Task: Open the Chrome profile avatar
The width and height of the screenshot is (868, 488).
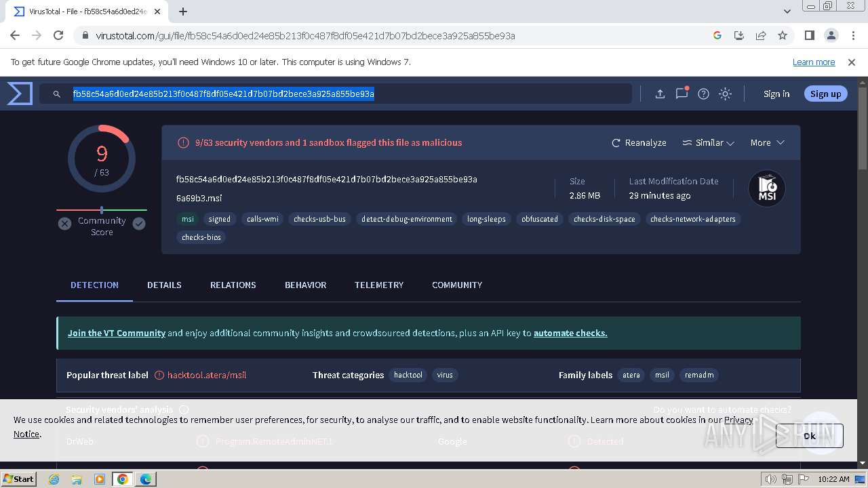Action: [831, 35]
